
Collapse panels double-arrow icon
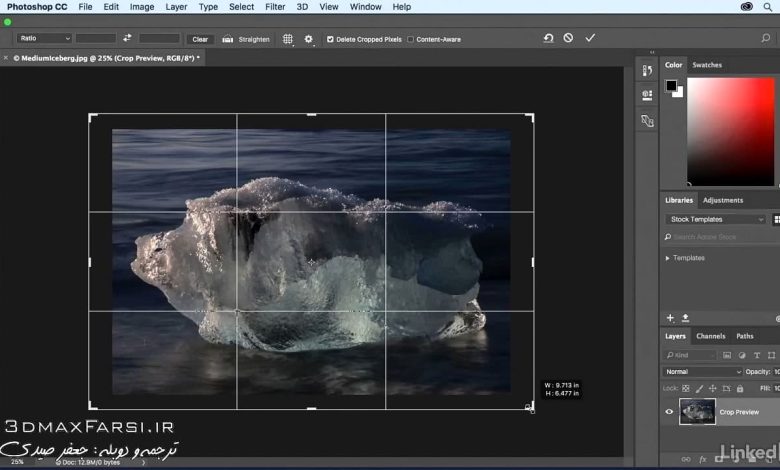point(652,52)
